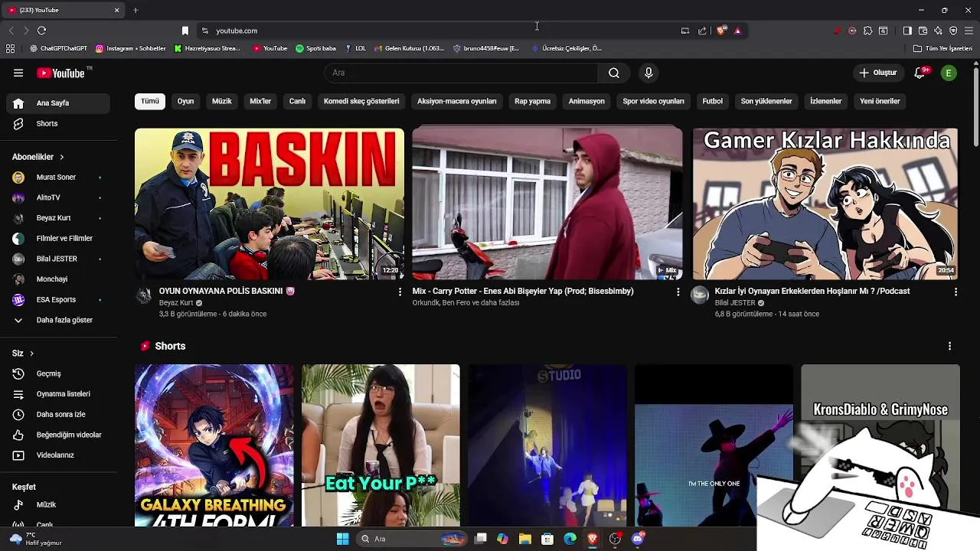Open Brave main menu
The height and width of the screenshot is (551, 980).
(x=969, y=31)
